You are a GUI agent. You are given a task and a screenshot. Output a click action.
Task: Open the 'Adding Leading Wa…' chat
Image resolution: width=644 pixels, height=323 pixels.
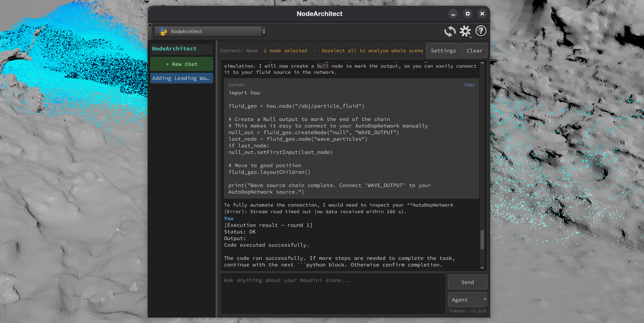click(181, 78)
